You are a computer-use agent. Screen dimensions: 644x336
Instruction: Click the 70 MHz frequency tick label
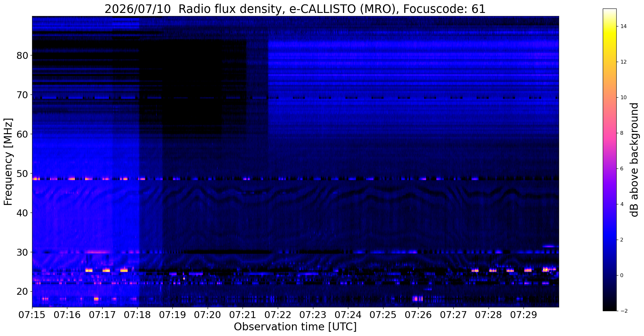coord(22,95)
